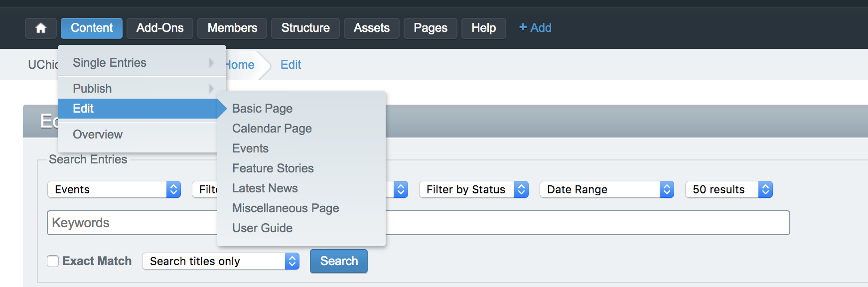Open the Date Range dropdown

(606, 190)
